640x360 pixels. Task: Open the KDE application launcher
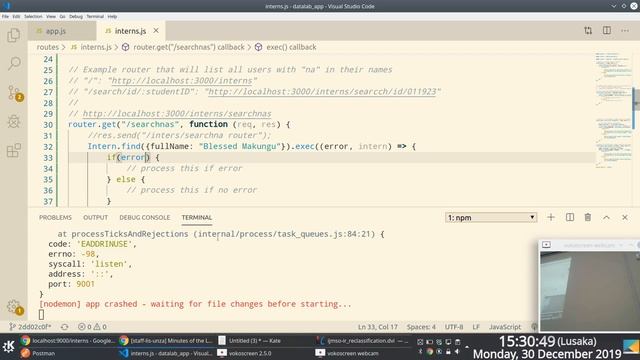[9, 347]
